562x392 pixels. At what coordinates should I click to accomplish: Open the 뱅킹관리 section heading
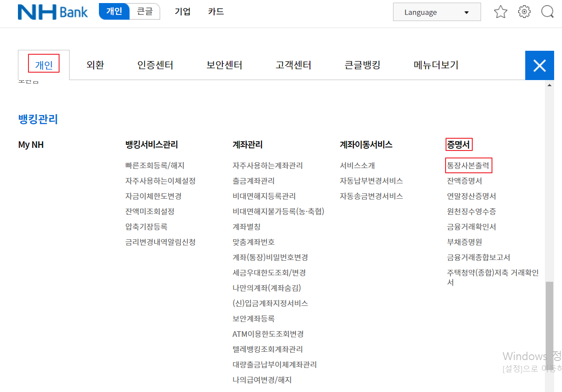38,119
